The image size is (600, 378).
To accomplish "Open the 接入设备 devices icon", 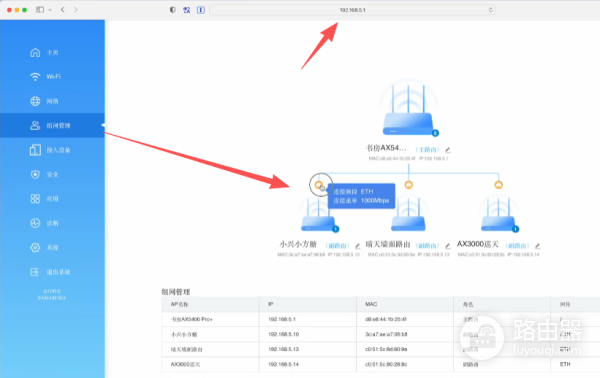I will [x=35, y=150].
